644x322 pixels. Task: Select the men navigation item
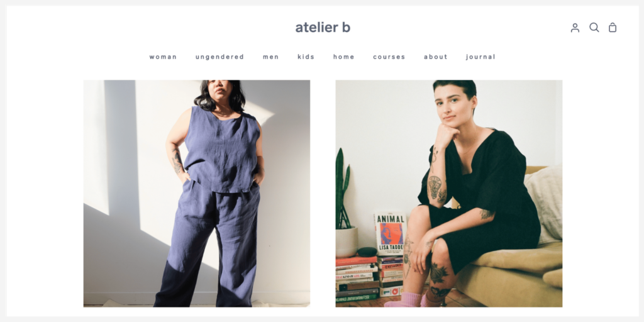tap(270, 57)
